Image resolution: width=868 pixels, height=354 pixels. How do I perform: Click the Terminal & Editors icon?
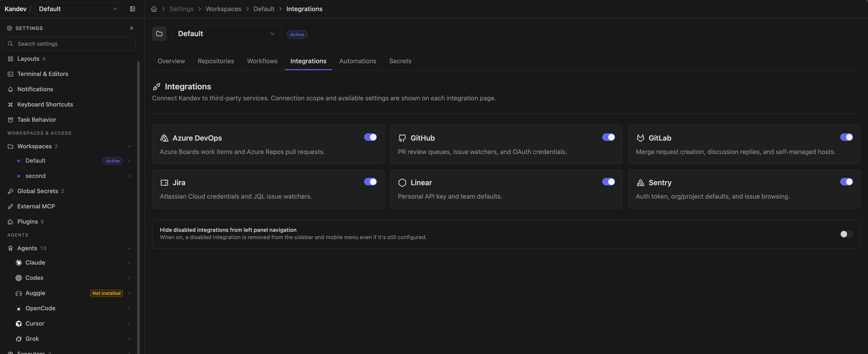10,74
